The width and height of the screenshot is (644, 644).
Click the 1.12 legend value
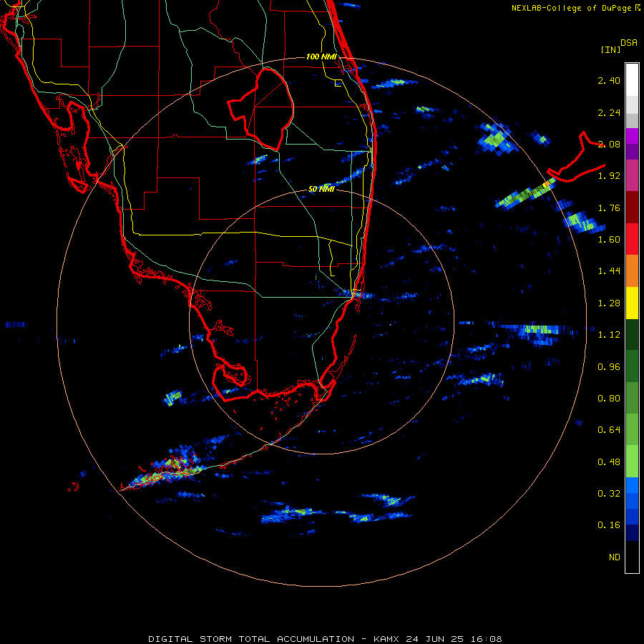[x=609, y=335]
